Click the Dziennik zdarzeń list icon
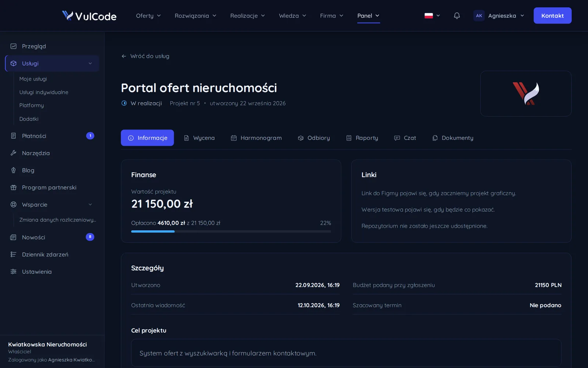Image resolution: width=588 pixels, height=368 pixels. tap(14, 254)
